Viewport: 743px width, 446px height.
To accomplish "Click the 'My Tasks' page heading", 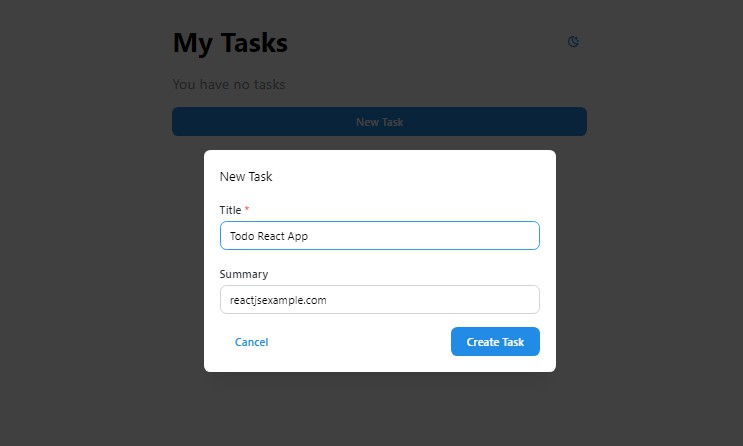I will click(230, 43).
